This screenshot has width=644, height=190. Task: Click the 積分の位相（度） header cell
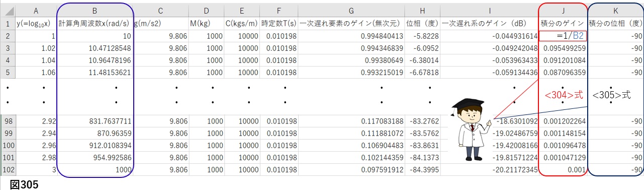(x=615, y=24)
